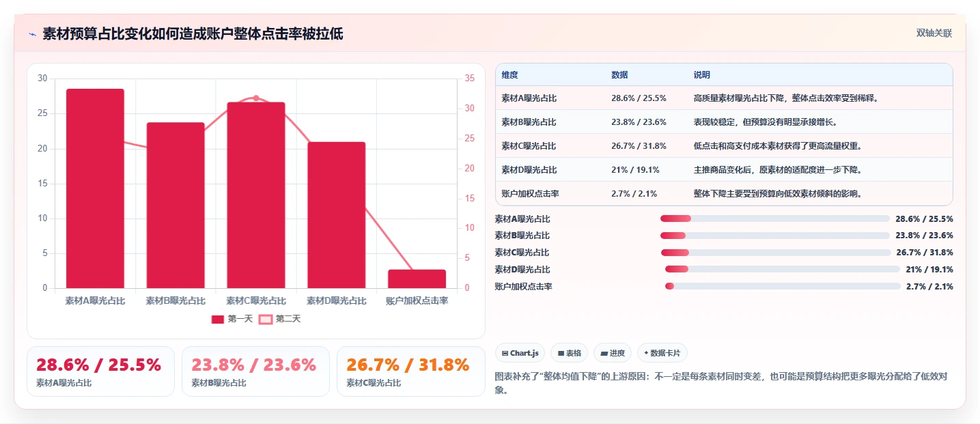This screenshot has height=424, width=980.
Task: Click table cell 23.8% / 23.6%
Action: (639, 122)
